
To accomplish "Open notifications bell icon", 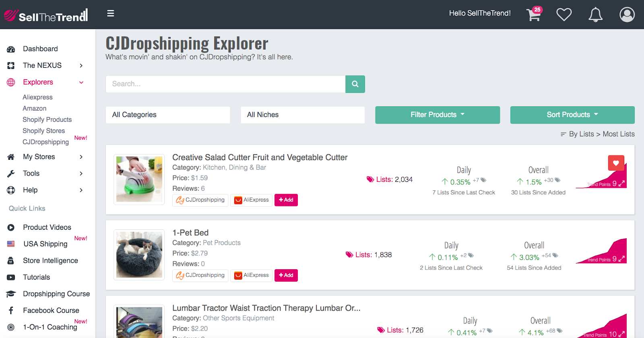I will tap(596, 15).
